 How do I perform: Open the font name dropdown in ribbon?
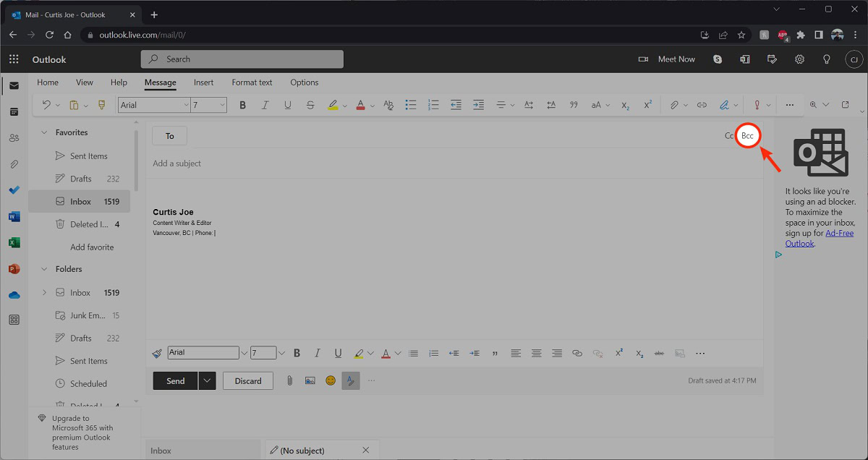(x=184, y=105)
